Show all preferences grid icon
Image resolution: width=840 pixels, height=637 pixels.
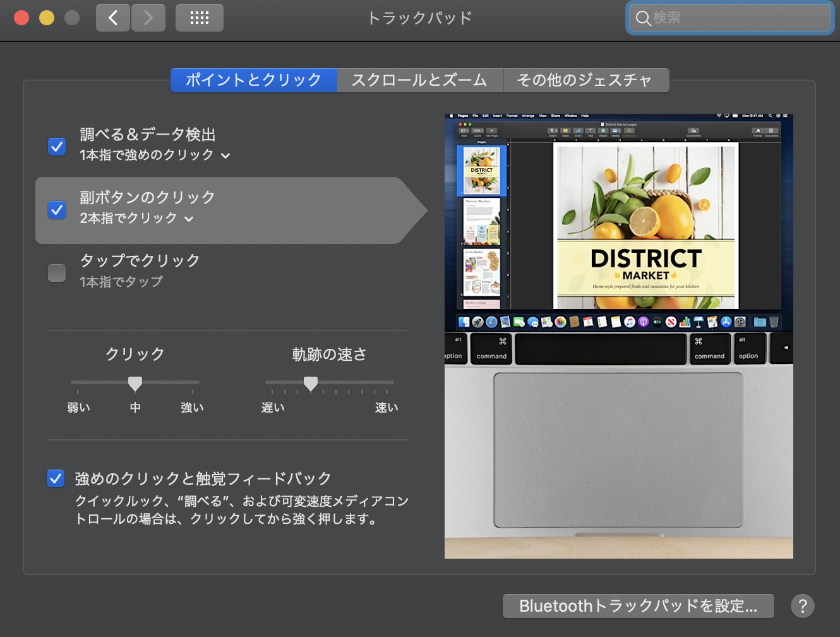(200, 18)
